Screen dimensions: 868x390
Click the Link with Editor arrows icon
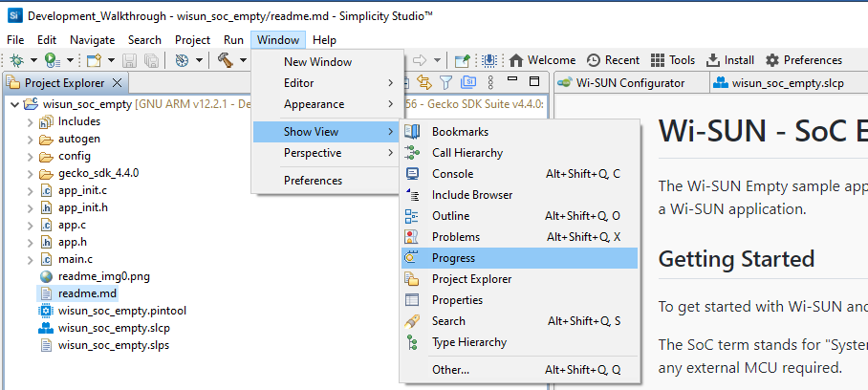point(425,83)
